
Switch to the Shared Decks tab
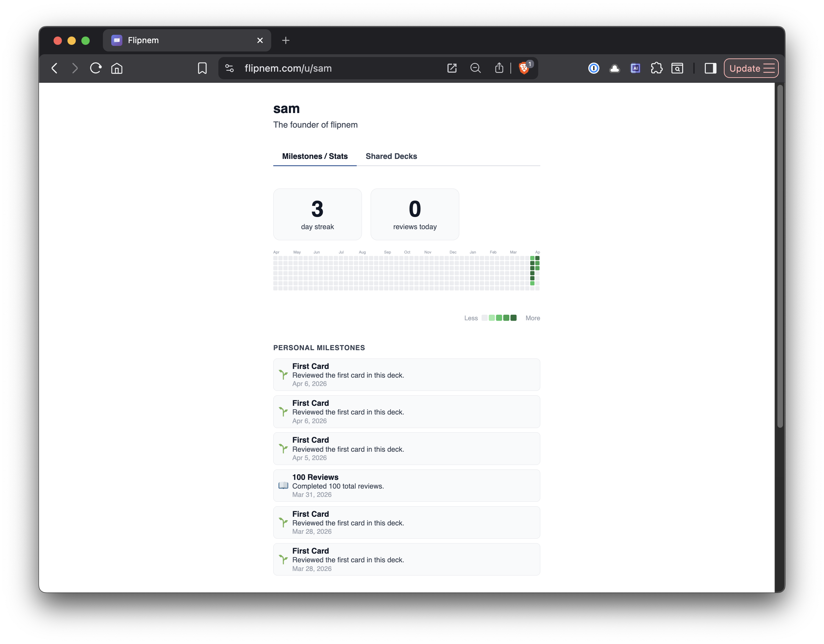(x=391, y=156)
